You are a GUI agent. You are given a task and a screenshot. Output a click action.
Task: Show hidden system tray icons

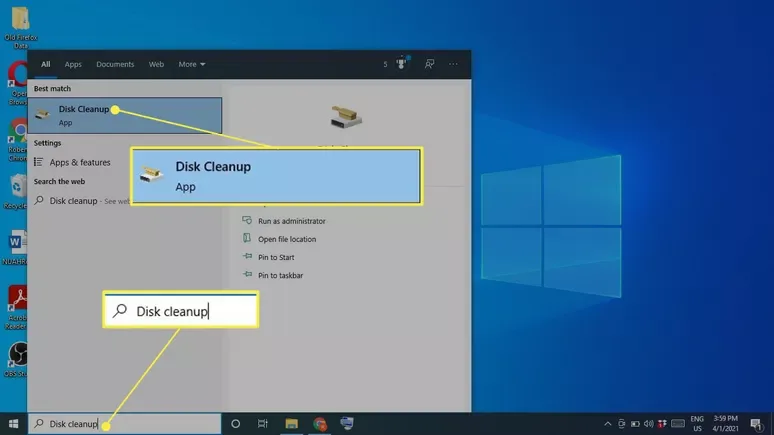tap(608, 424)
